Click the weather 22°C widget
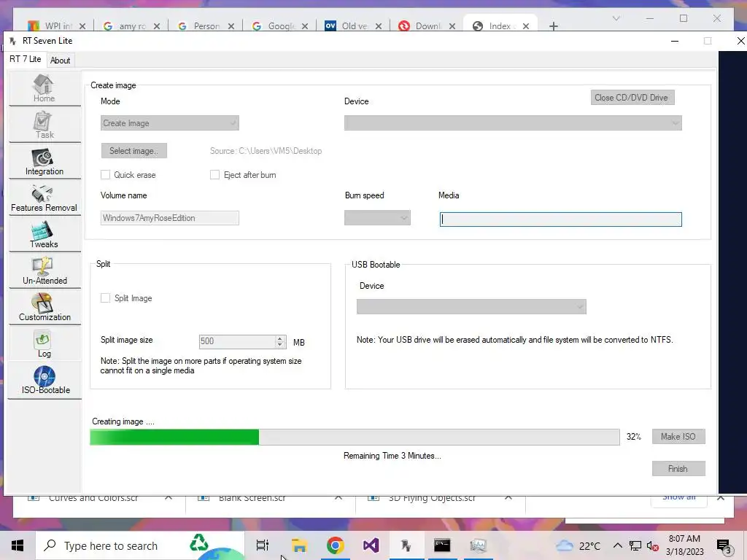This screenshot has width=747, height=560. pyautogui.click(x=578, y=545)
